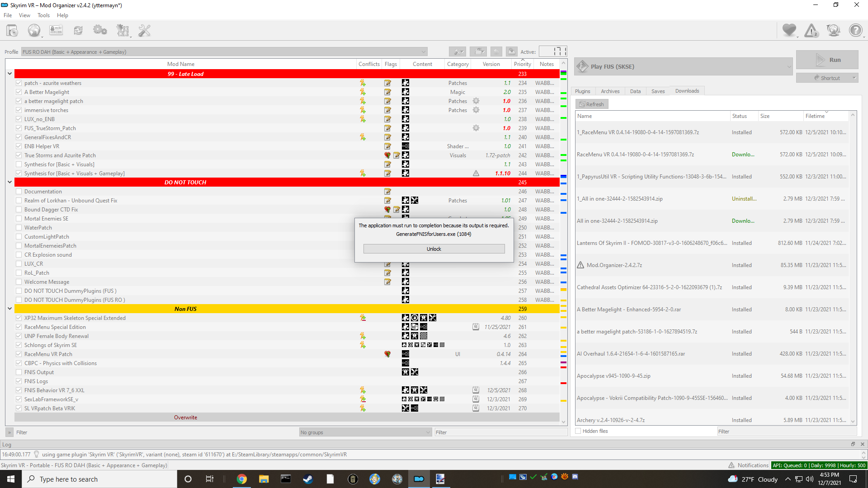Click the warning flag on Synthesis Gameplay row
Viewport: 868px width, 488px height.
click(x=476, y=174)
